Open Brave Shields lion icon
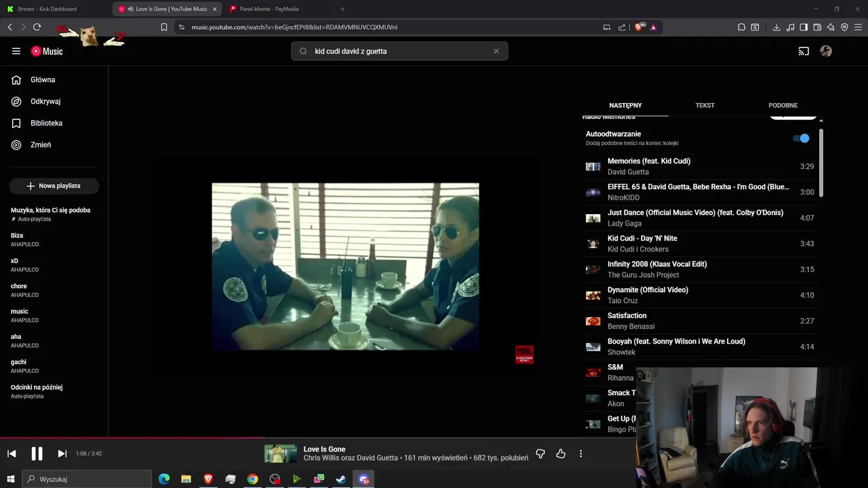 point(639,27)
